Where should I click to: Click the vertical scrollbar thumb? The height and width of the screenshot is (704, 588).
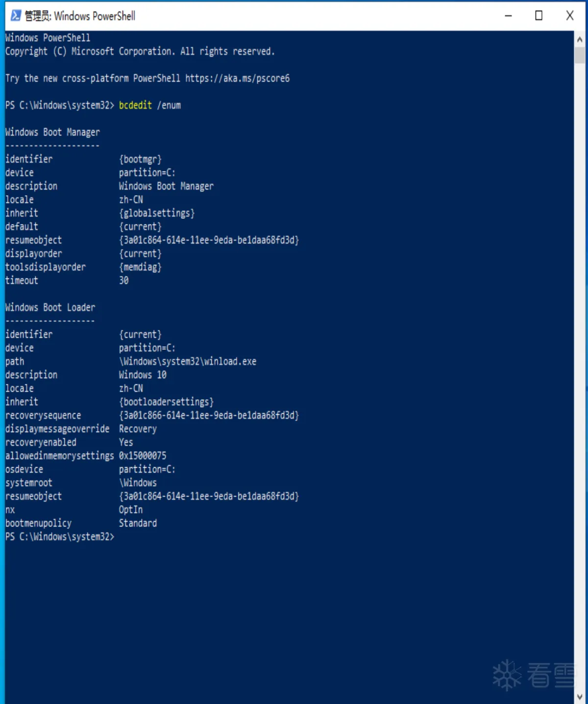[580, 55]
